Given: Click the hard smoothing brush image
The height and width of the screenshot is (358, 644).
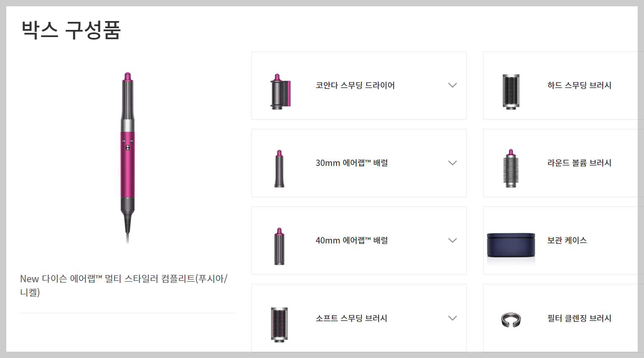Looking at the screenshot, I should pyautogui.click(x=511, y=92).
